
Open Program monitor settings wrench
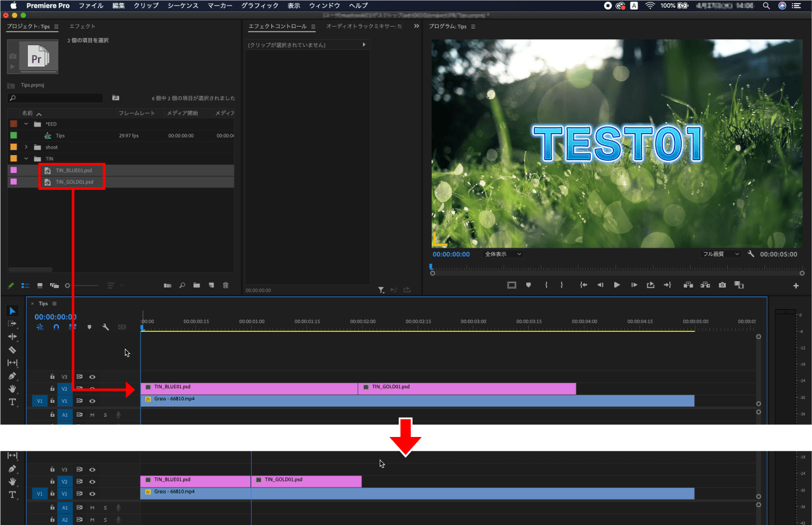[x=751, y=254]
